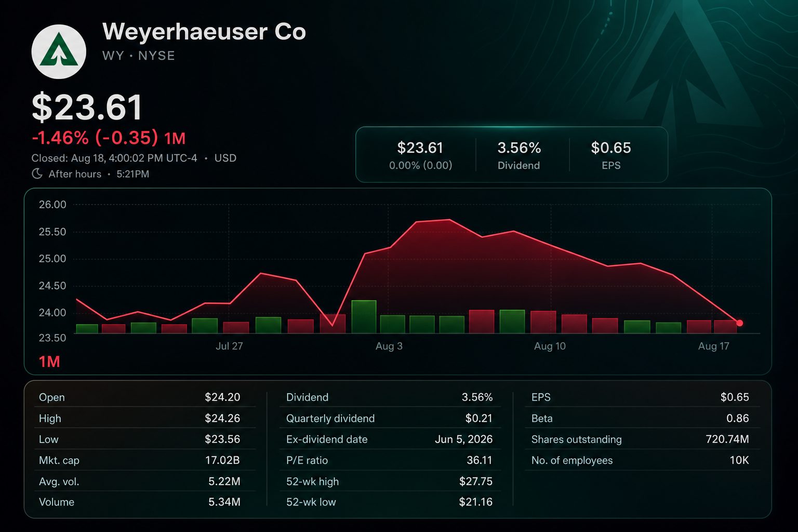Click the High value $24.26
The height and width of the screenshot is (532, 798).
222,418
